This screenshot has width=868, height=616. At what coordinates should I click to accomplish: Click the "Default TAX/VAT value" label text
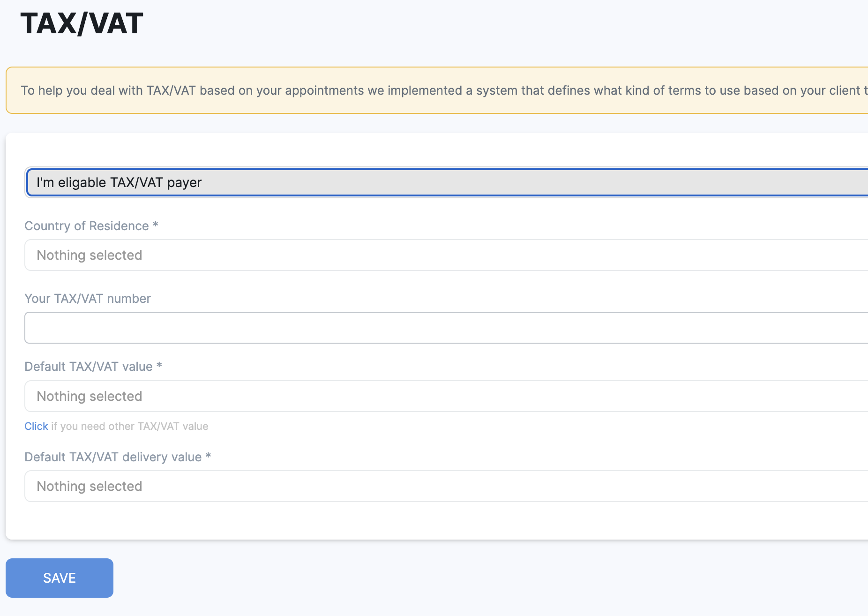(88, 367)
